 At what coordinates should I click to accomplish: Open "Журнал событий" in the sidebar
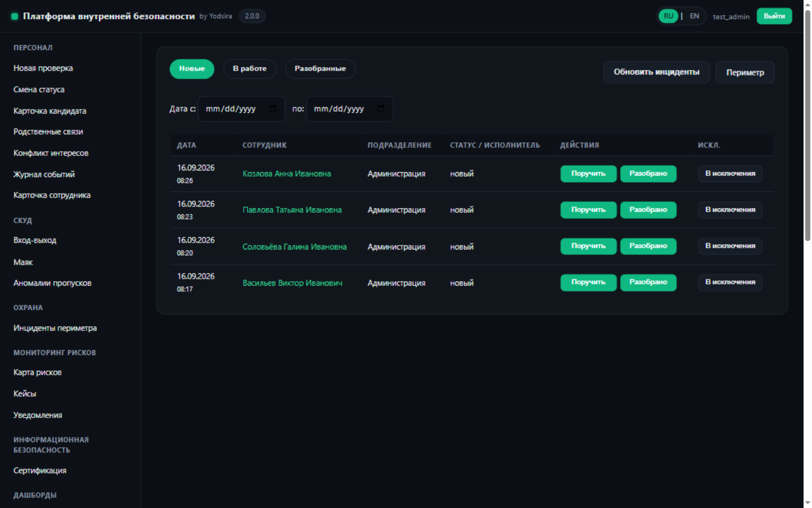(x=44, y=174)
